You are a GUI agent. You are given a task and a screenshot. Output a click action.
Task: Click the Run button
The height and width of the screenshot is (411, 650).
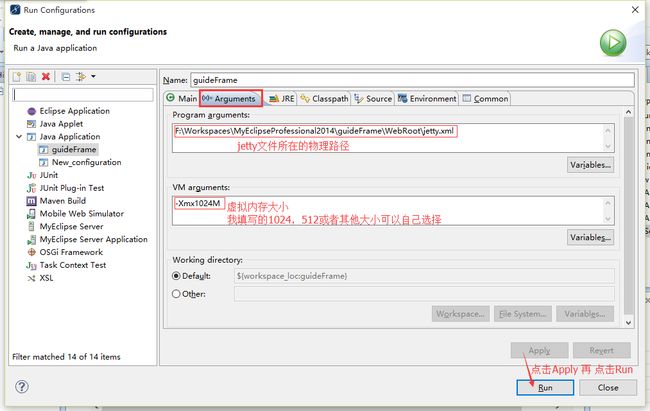545,387
